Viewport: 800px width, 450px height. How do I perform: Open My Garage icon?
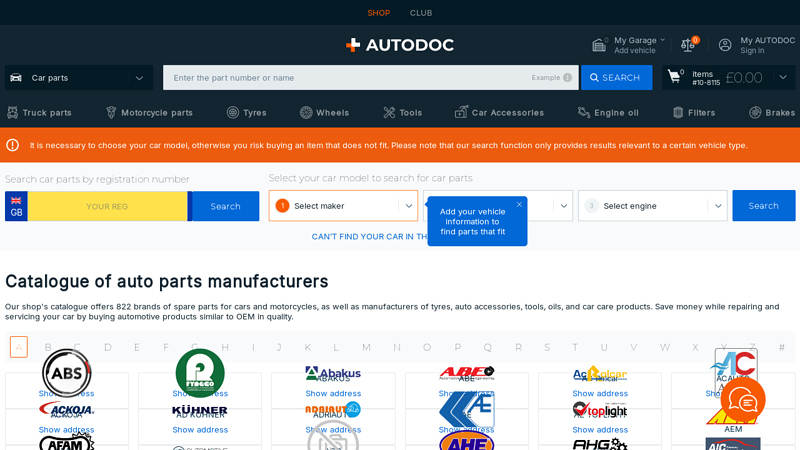599,45
